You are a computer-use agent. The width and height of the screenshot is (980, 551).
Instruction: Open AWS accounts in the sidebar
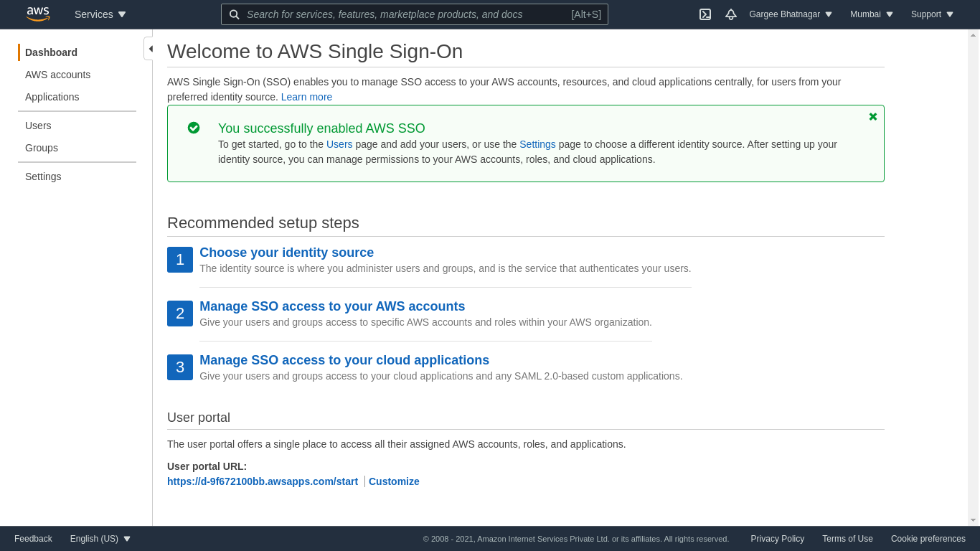(57, 75)
